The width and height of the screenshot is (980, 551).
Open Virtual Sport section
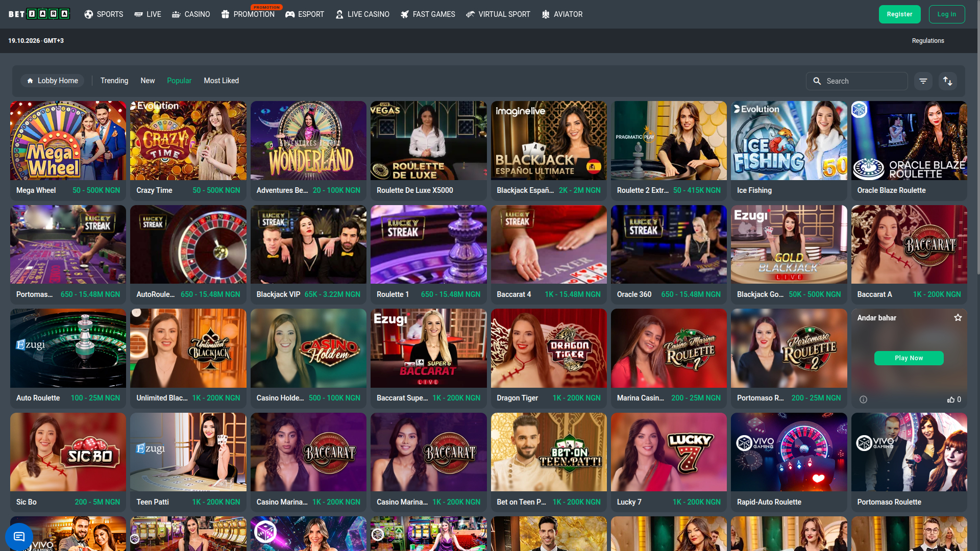coord(498,14)
